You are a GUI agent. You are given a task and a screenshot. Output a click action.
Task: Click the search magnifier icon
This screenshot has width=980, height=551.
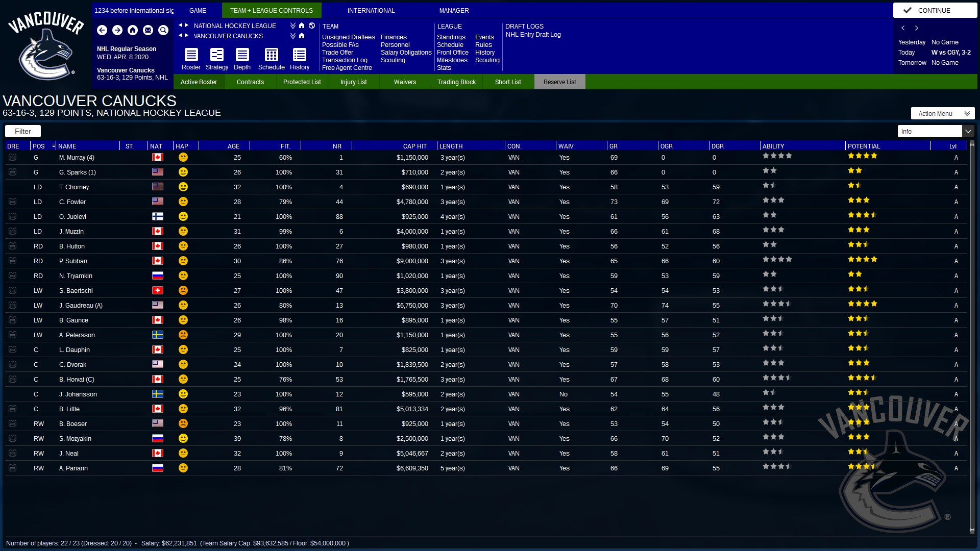tap(163, 31)
